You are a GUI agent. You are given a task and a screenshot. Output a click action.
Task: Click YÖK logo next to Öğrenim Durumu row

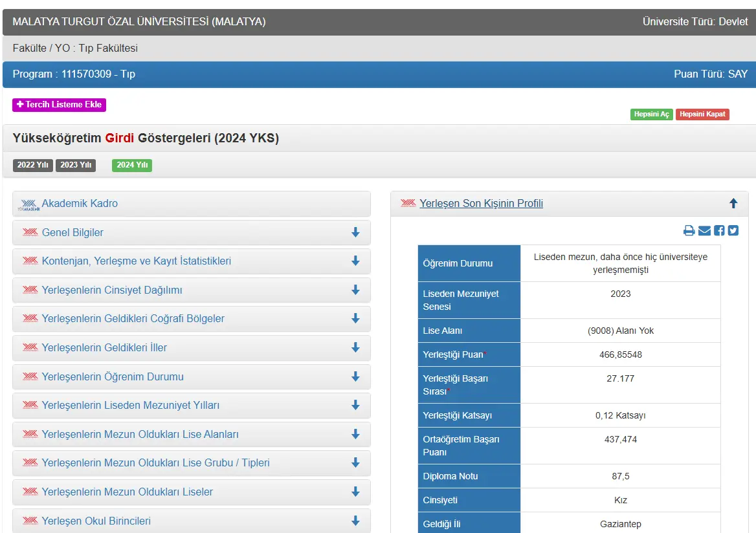coord(30,376)
